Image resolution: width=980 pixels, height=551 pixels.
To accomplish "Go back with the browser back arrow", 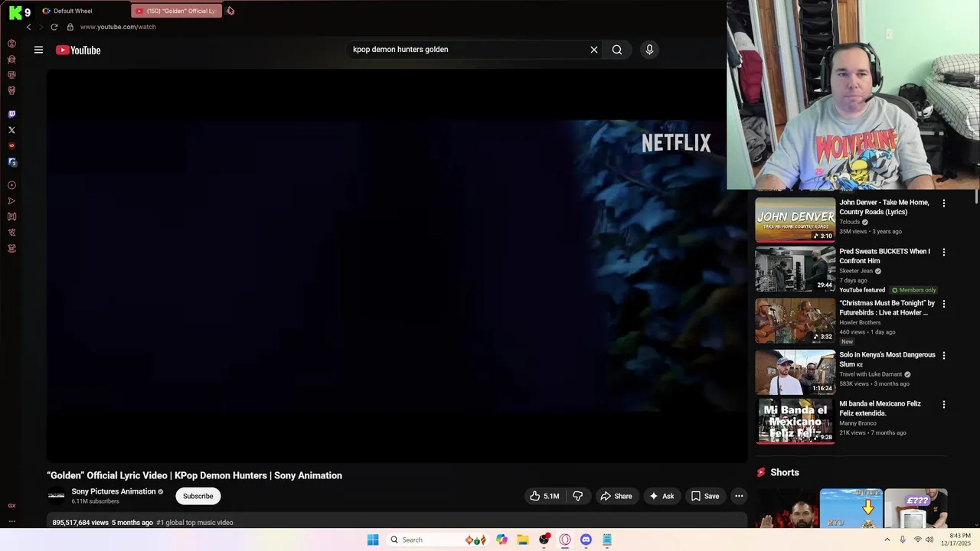I will (x=28, y=27).
